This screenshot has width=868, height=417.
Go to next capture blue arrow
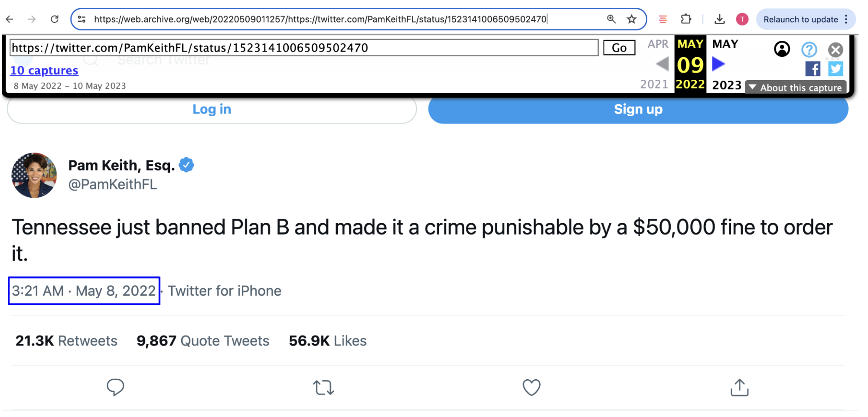718,64
